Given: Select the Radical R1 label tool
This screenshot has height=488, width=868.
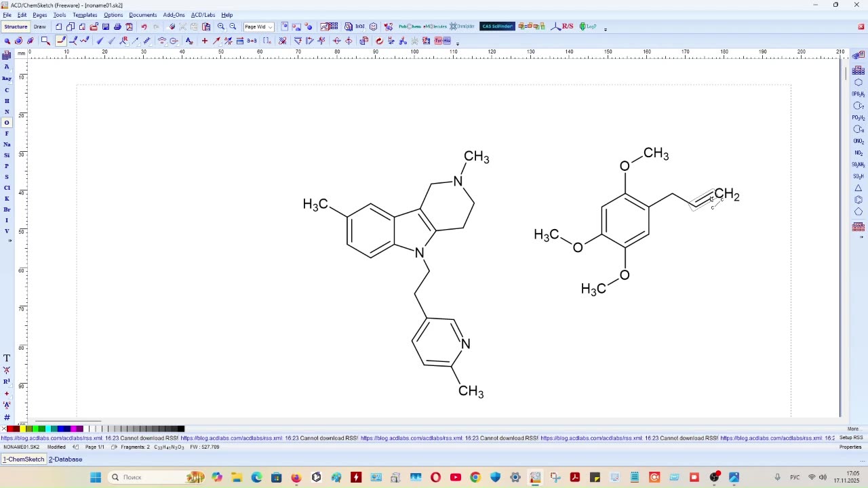Looking at the screenshot, I should tap(7, 382).
